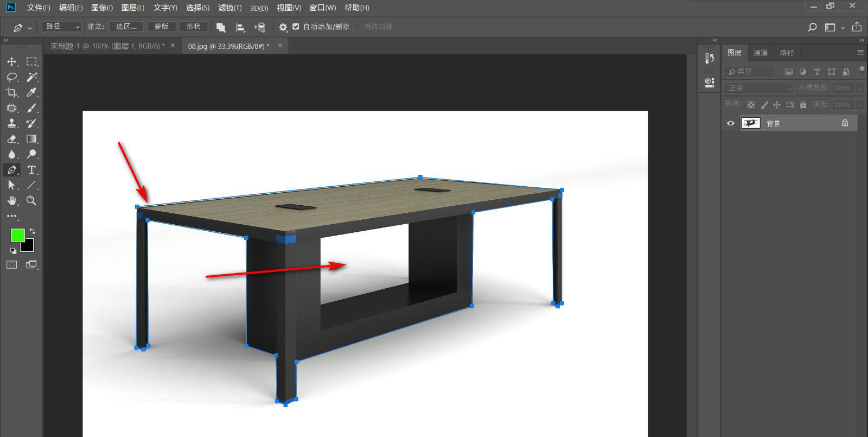868x437 pixels.
Task: Hide the 背景 layer with eye icon
Action: [730, 123]
